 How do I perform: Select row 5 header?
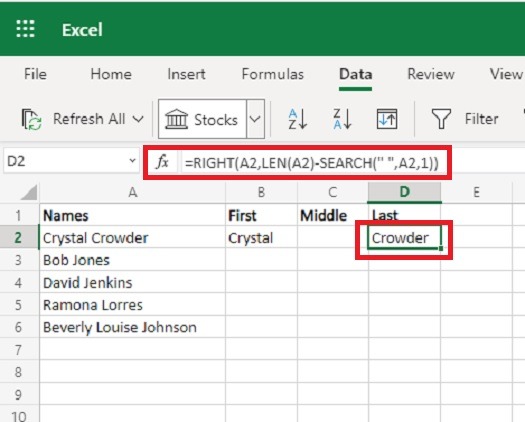point(19,305)
